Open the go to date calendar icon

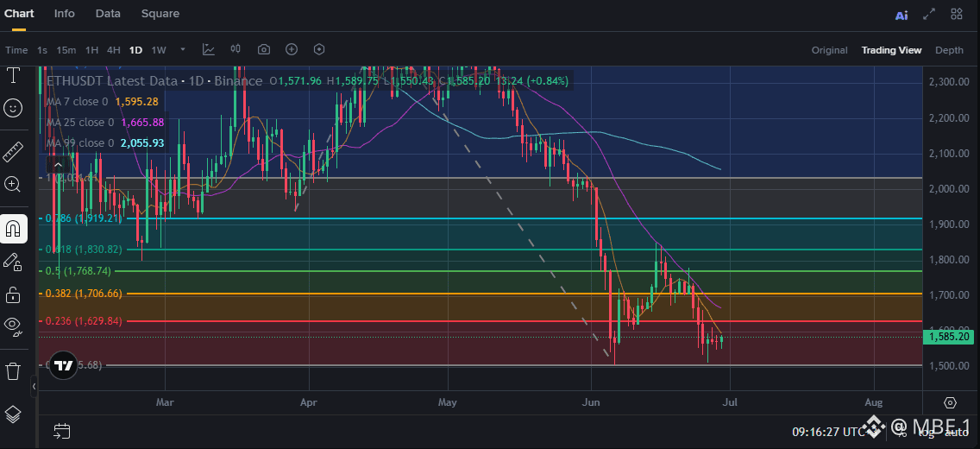tap(61, 430)
